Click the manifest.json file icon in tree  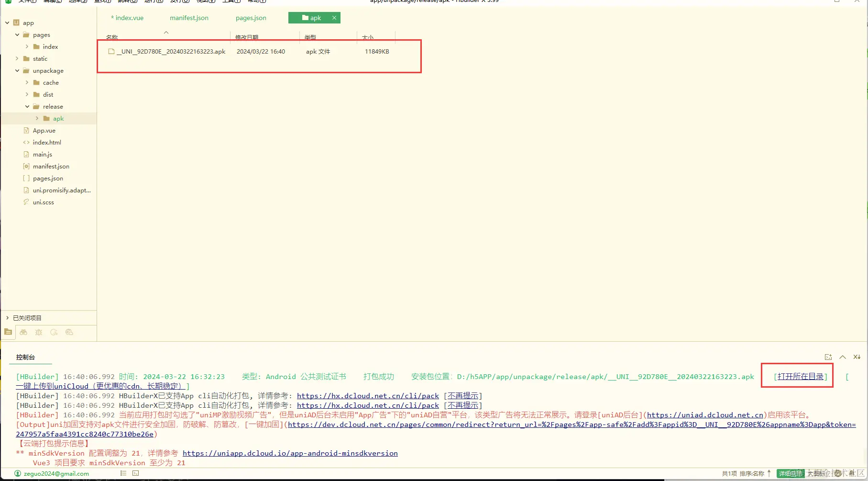(26, 166)
